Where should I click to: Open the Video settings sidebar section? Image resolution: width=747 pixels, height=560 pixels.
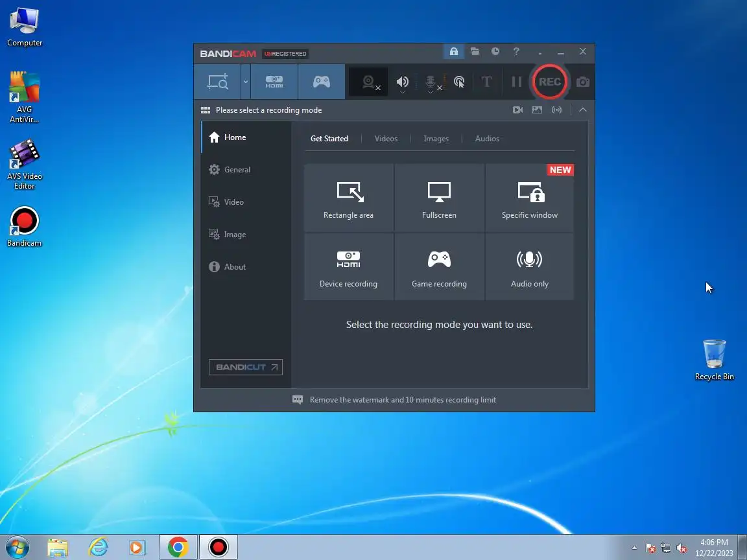(x=246, y=202)
